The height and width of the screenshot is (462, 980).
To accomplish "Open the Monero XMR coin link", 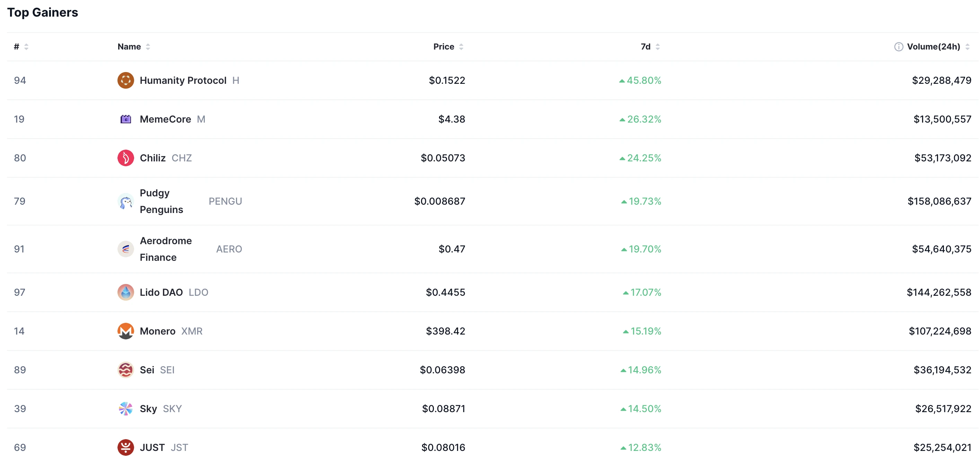I will 157,331.
